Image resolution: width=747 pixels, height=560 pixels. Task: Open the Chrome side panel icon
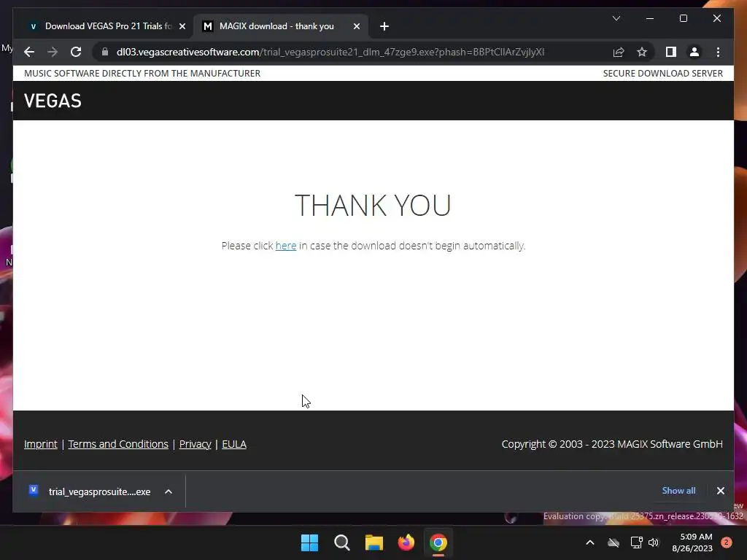(x=671, y=52)
